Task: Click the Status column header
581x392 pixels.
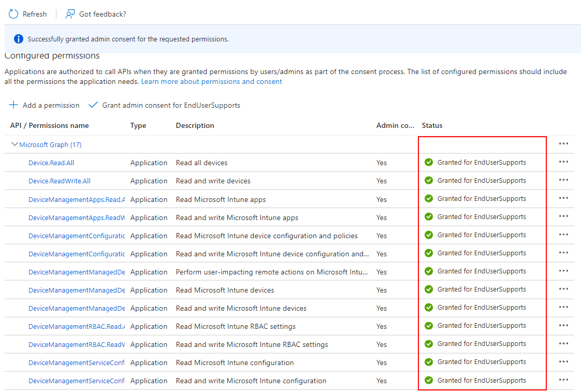Action: click(x=432, y=126)
